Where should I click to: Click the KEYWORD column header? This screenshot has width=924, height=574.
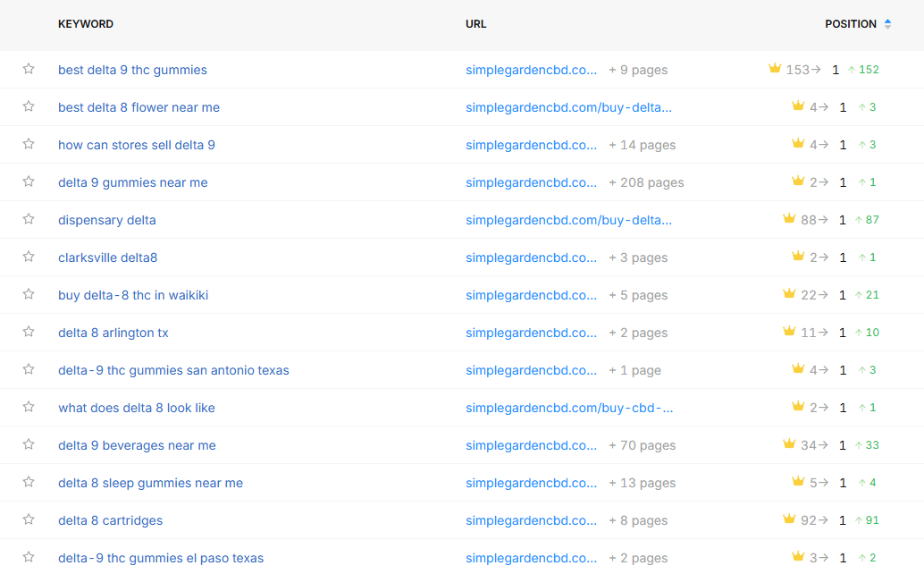click(86, 24)
